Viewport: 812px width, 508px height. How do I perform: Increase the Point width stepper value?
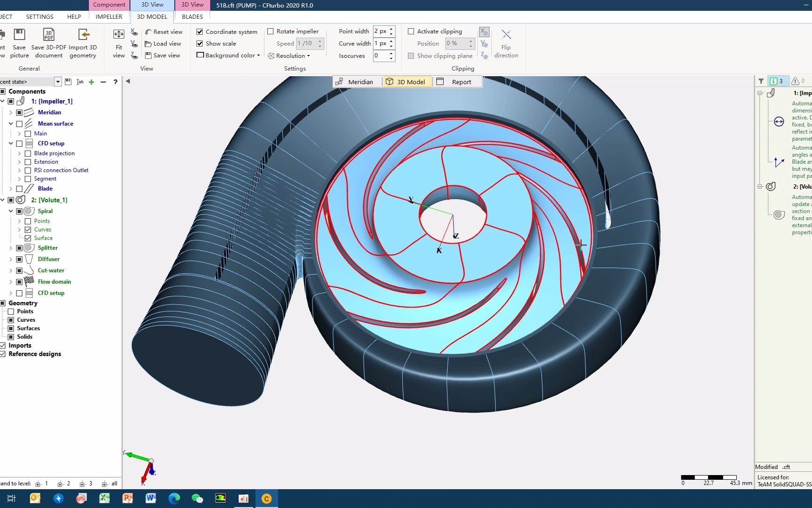[x=391, y=29]
